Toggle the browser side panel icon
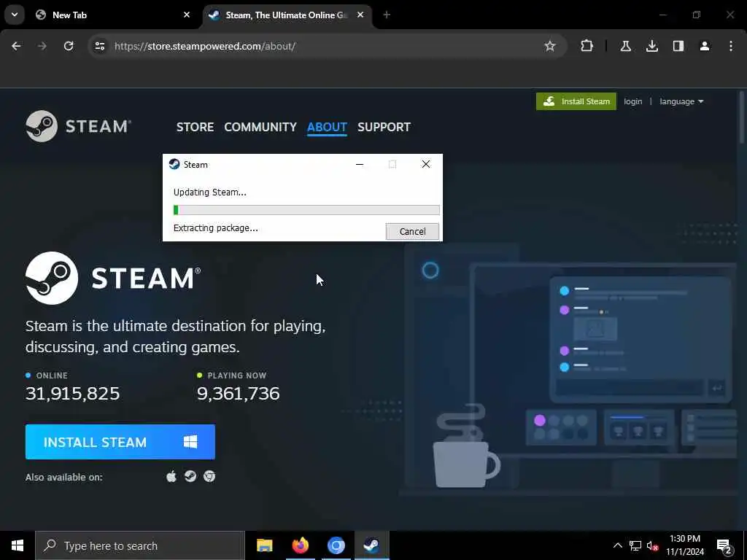Image resolution: width=747 pixels, height=560 pixels. point(678,46)
